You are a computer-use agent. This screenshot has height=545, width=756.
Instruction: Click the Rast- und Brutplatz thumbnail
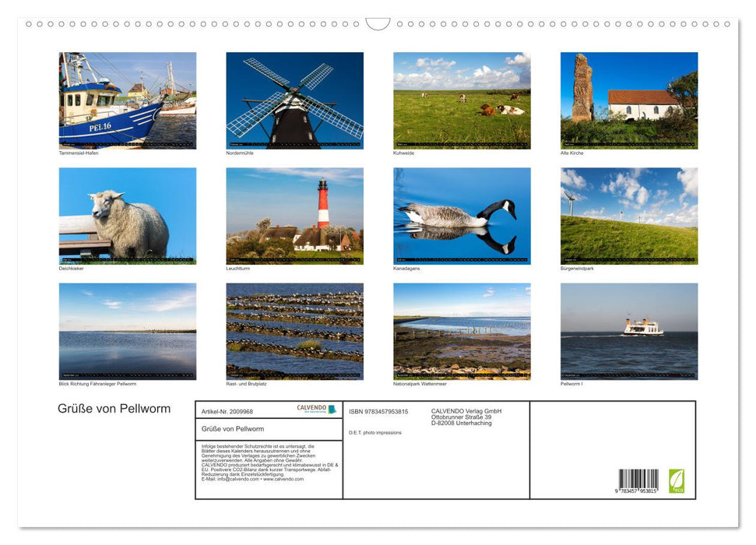pyautogui.click(x=295, y=332)
